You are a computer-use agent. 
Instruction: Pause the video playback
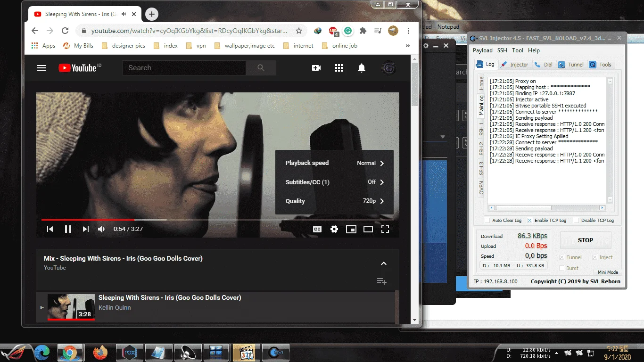pyautogui.click(x=68, y=229)
